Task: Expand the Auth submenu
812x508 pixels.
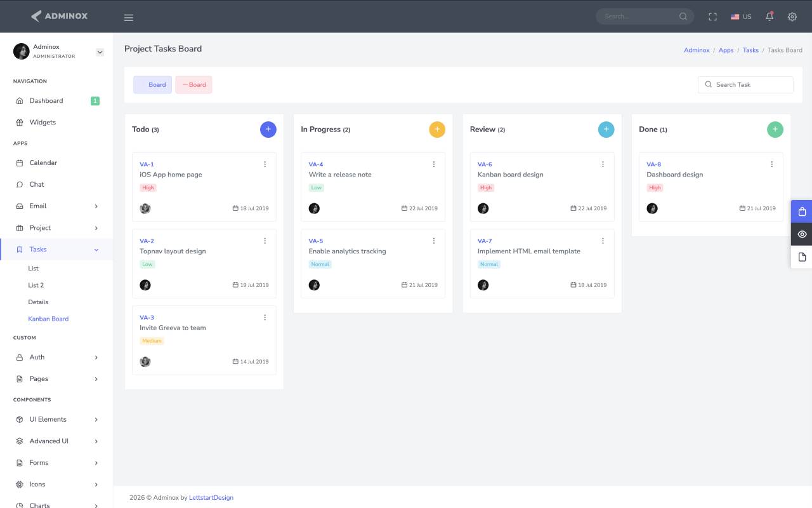Action: (56, 358)
